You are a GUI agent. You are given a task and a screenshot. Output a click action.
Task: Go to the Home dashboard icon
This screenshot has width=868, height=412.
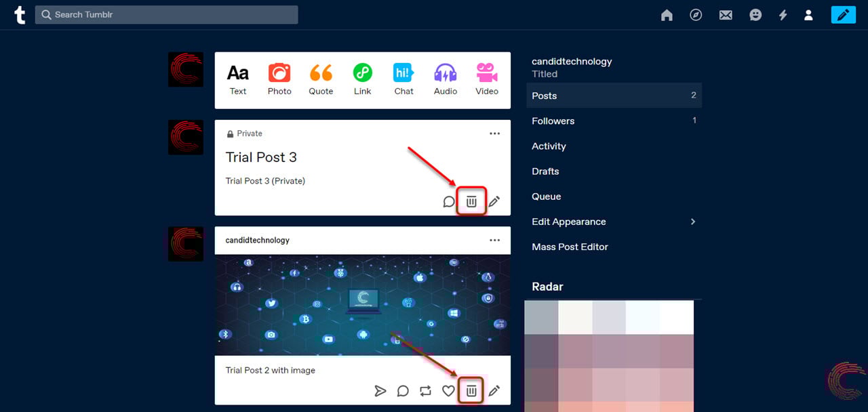(667, 15)
